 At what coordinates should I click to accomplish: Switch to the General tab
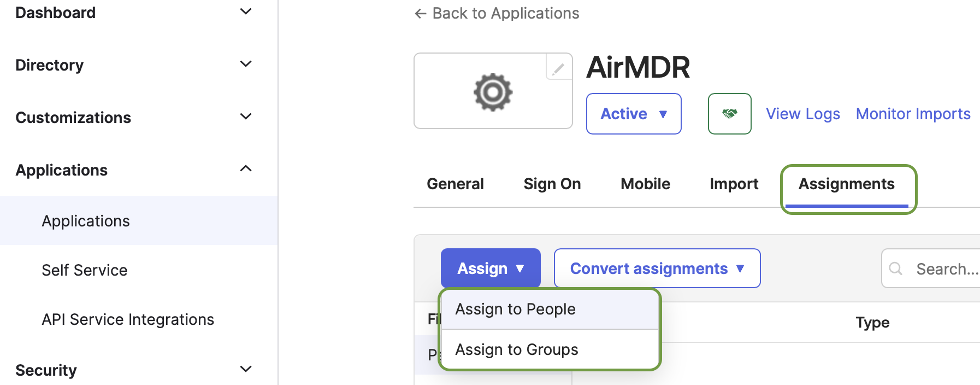pos(455,184)
